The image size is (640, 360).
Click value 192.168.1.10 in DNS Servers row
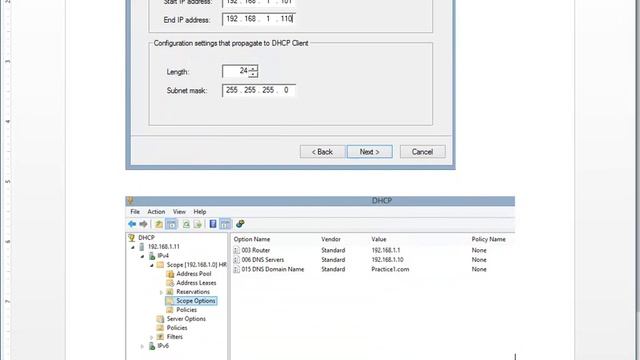[387, 260]
